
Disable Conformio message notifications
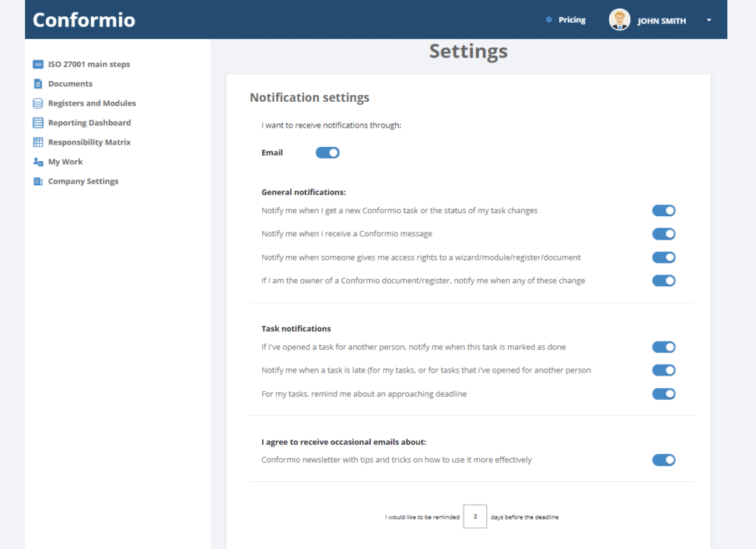(x=663, y=234)
